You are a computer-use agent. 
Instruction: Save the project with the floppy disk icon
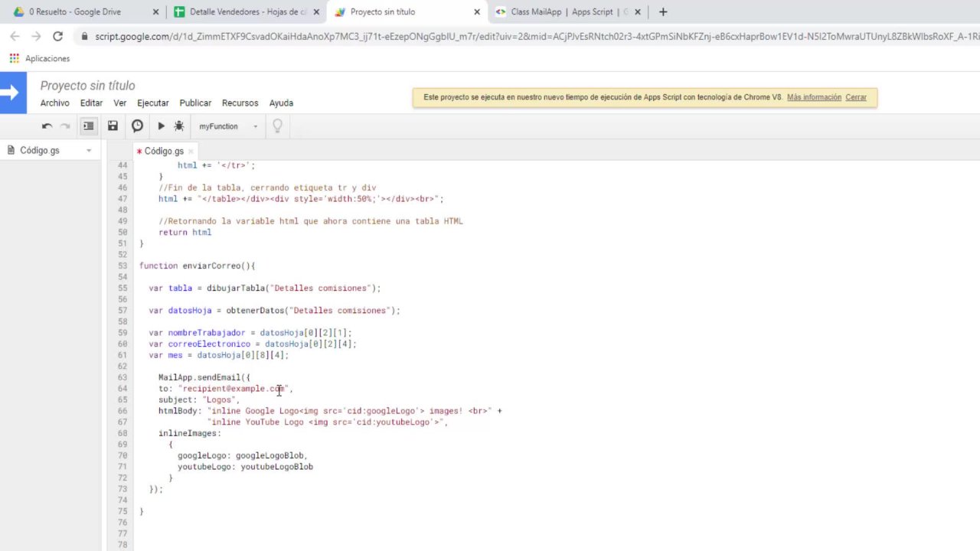[113, 126]
